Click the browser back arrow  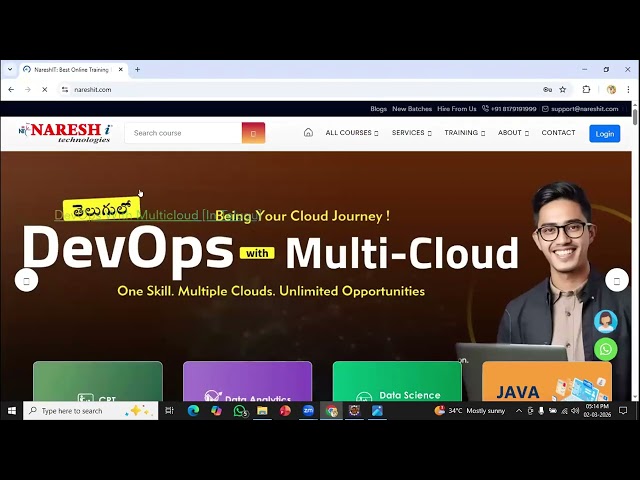[x=11, y=89]
